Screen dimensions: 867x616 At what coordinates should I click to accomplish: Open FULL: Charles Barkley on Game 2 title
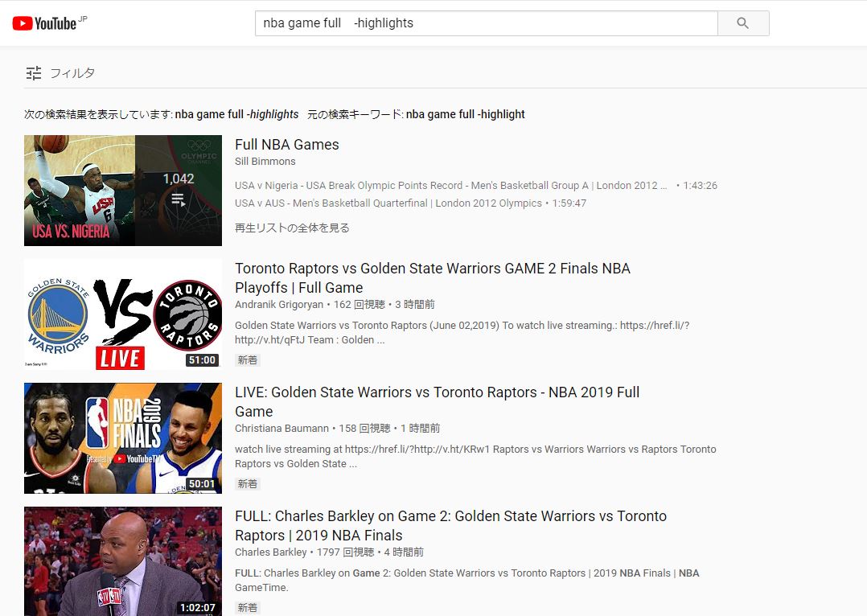[x=450, y=526]
